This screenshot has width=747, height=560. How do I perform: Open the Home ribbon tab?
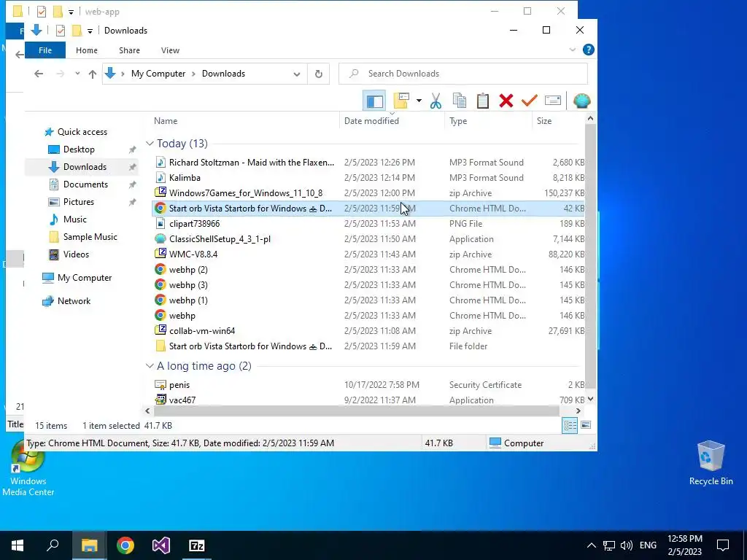87,50
